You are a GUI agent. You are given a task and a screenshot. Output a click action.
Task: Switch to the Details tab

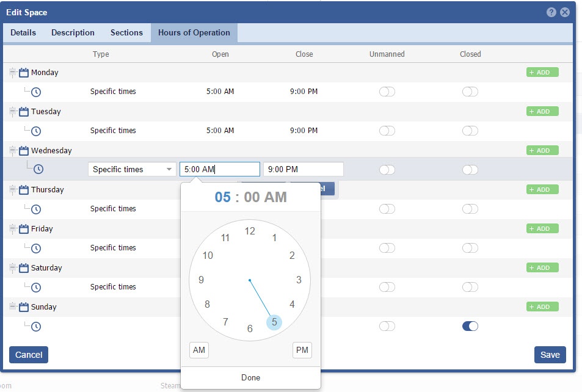point(23,33)
